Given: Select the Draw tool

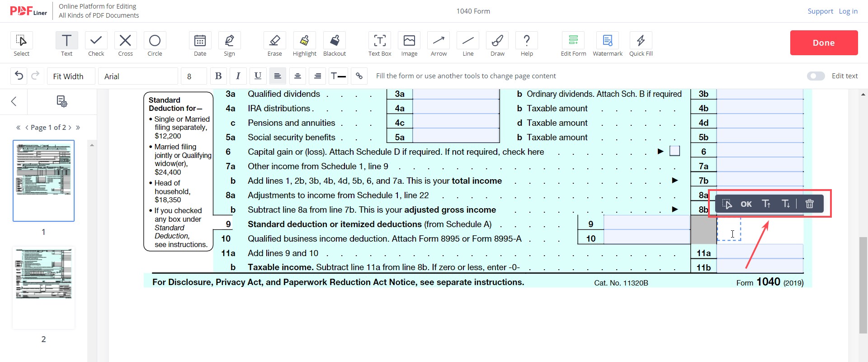Looking at the screenshot, I should pos(497,44).
